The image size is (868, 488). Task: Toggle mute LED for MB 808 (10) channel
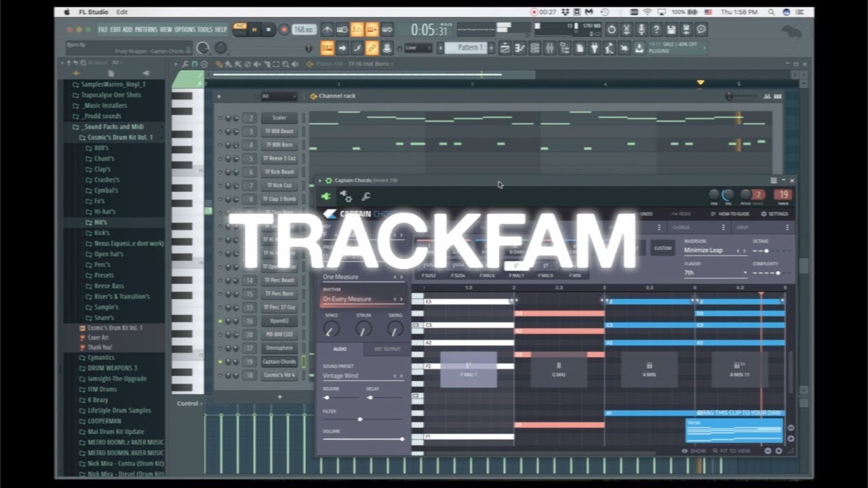[220, 335]
